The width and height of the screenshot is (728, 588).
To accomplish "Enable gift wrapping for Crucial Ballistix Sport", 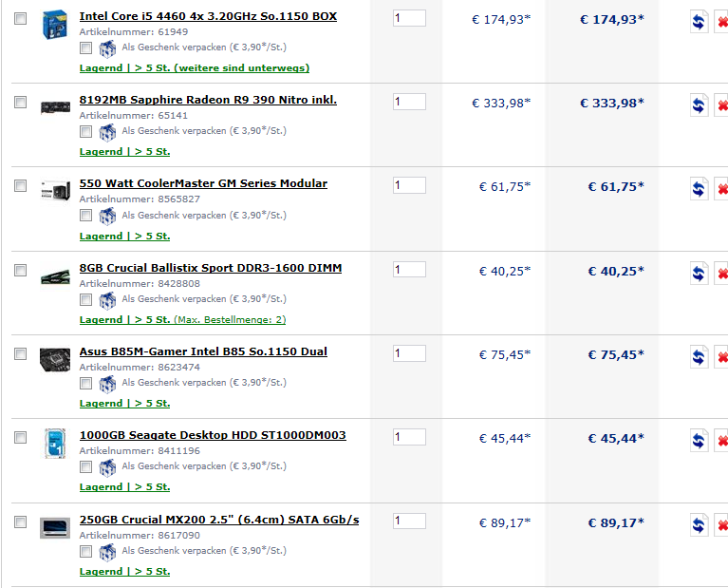I will point(85,299).
